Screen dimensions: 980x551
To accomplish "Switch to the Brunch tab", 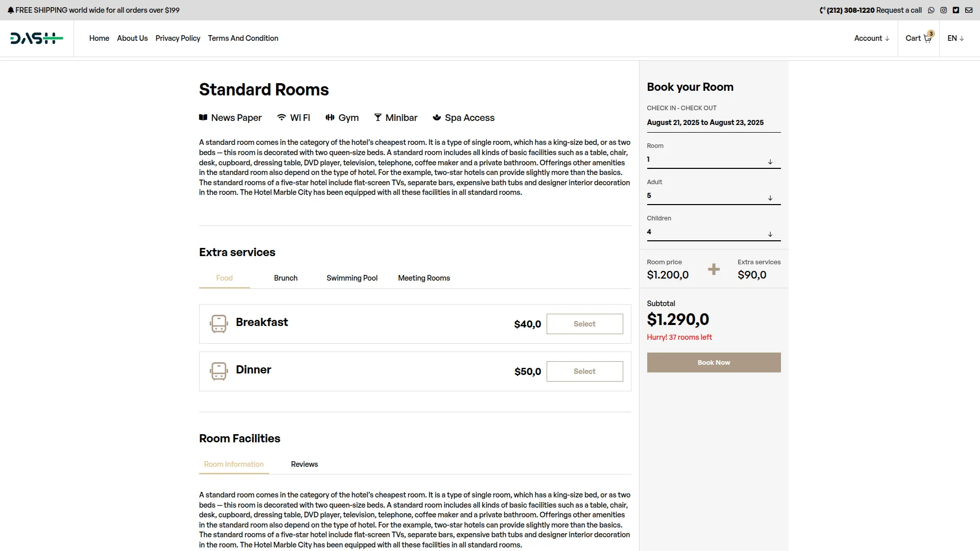I will pyautogui.click(x=285, y=278).
